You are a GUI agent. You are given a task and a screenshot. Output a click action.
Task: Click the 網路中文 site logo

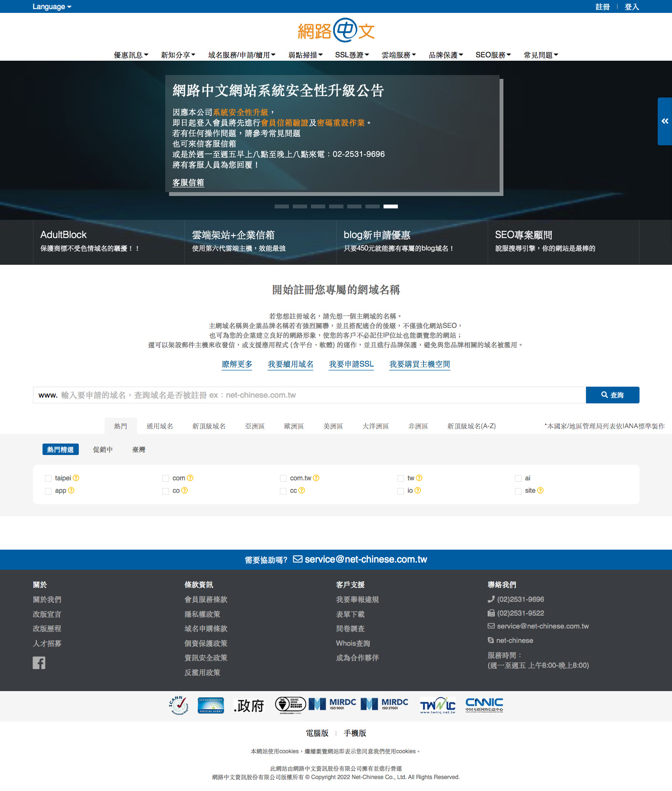click(336, 31)
